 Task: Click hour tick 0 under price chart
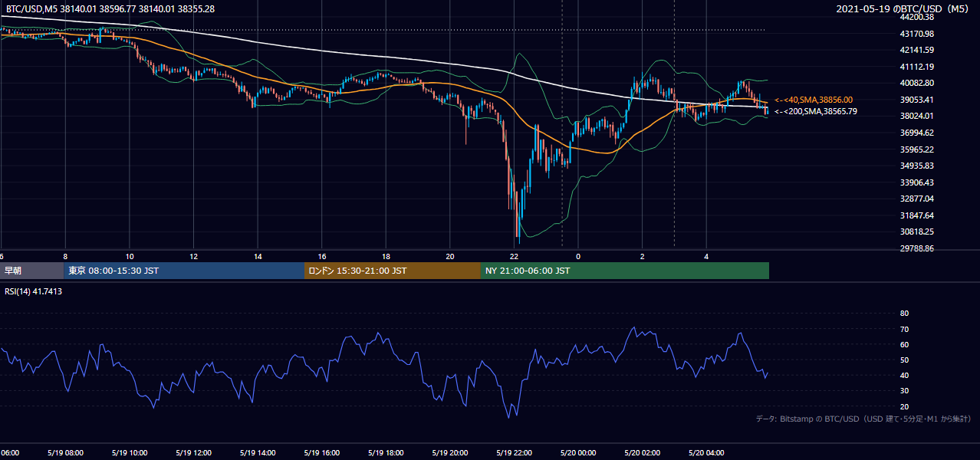578,256
